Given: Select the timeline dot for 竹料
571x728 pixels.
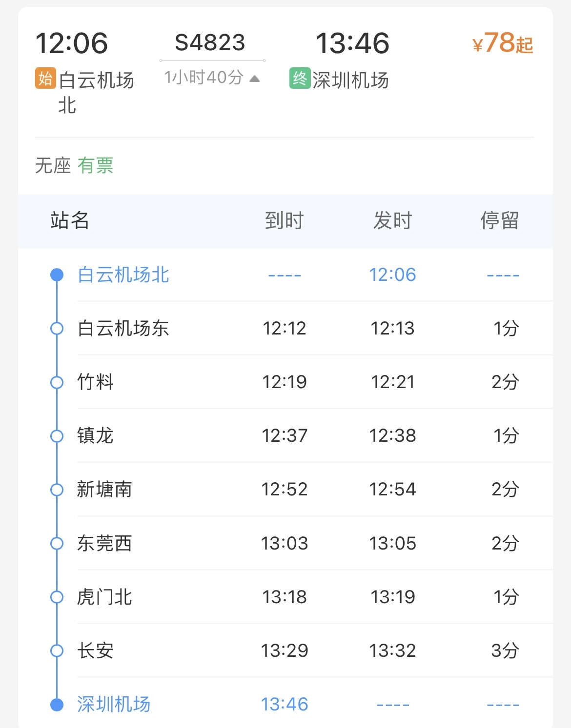Looking at the screenshot, I should click(57, 382).
